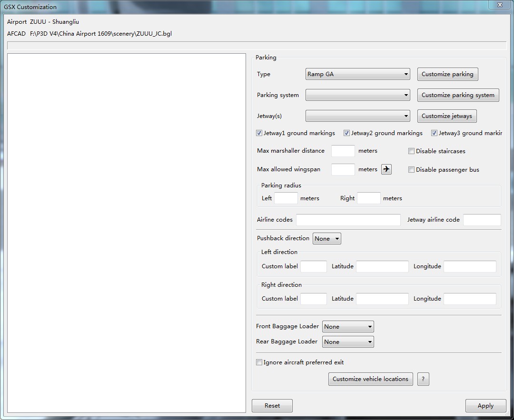The image size is (514, 420).
Task: Open Customize vehicle locations
Action: click(x=370, y=379)
